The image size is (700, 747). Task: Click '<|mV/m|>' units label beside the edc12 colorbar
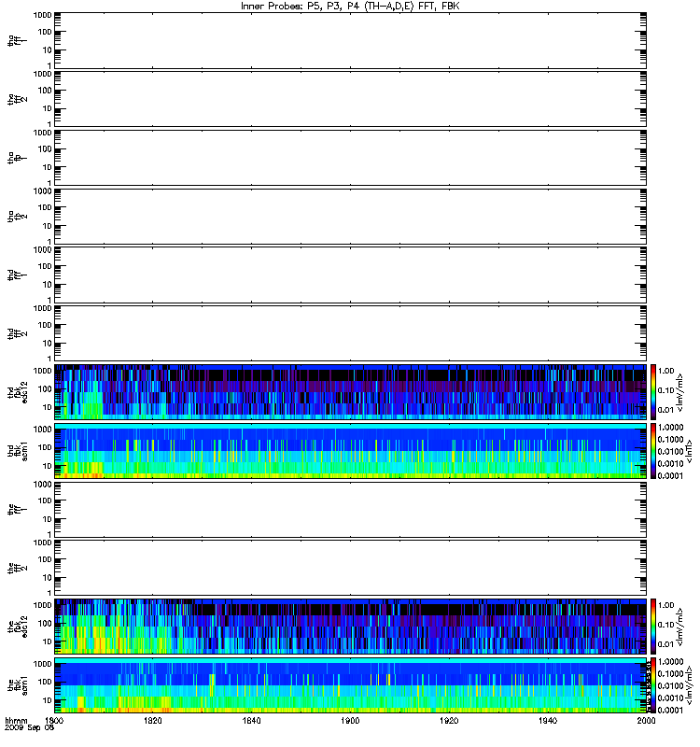(680, 627)
